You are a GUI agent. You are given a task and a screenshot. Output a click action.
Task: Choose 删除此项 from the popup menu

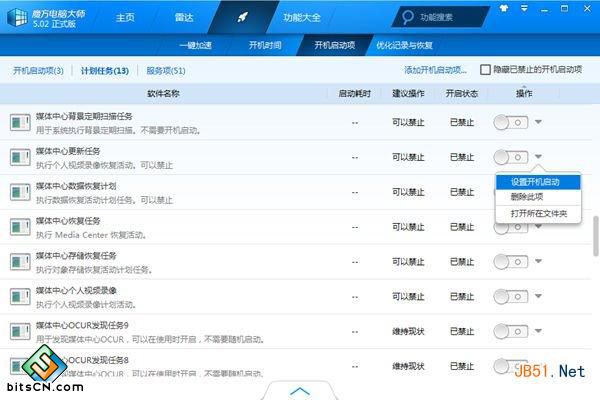click(538, 197)
